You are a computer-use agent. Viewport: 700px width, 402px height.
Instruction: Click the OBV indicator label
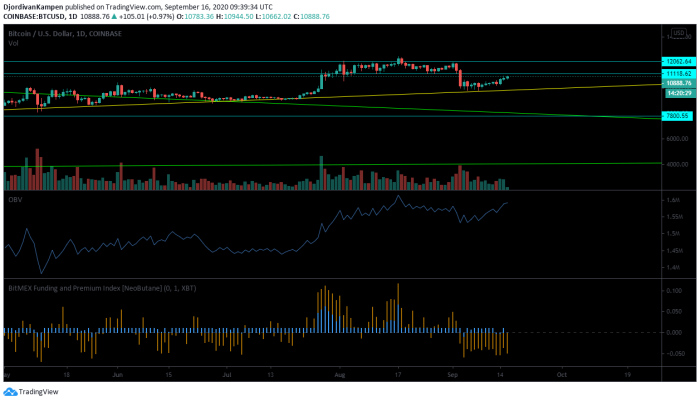(x=15, y=200)
